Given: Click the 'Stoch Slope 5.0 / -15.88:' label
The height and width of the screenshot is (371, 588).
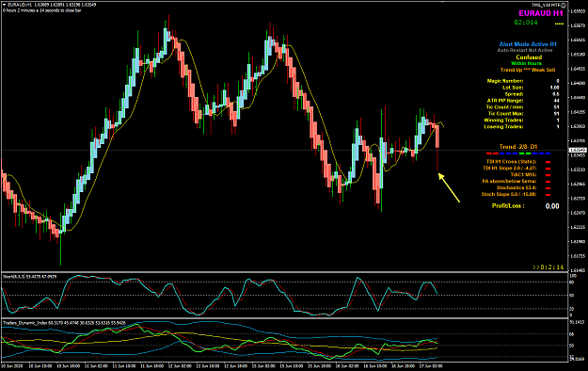Looking at the screenshot, I should [x=509, y=195].
